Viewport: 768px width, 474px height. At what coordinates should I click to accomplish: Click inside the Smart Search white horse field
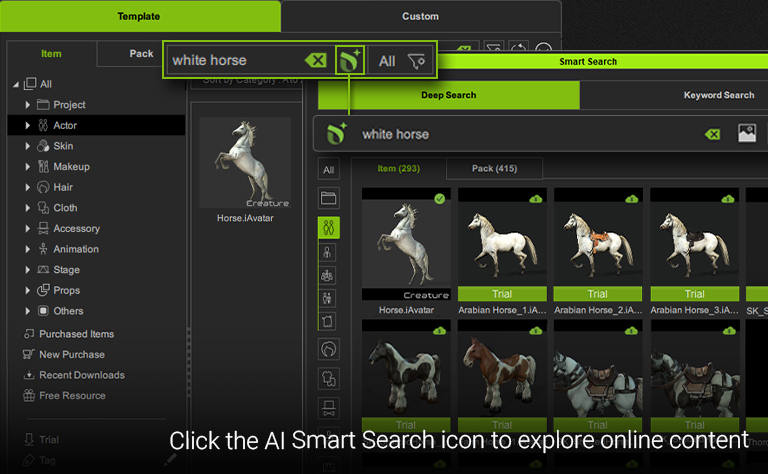520,134
